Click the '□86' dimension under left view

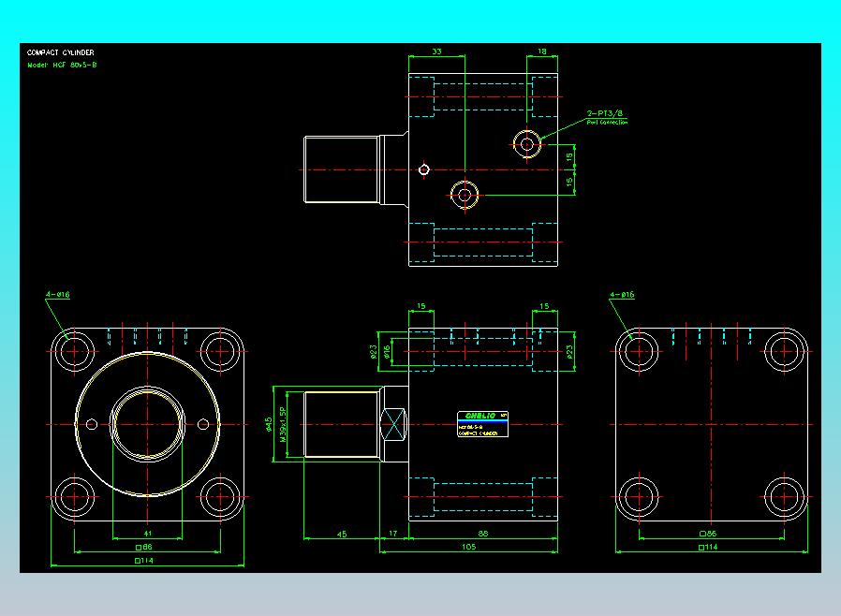pos(143,548)
